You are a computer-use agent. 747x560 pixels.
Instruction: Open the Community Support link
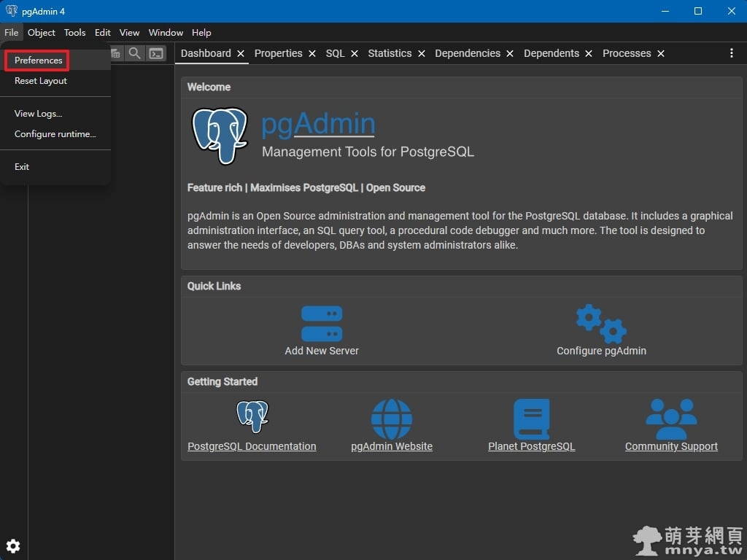pyautogui.click(x=671, y=446)
